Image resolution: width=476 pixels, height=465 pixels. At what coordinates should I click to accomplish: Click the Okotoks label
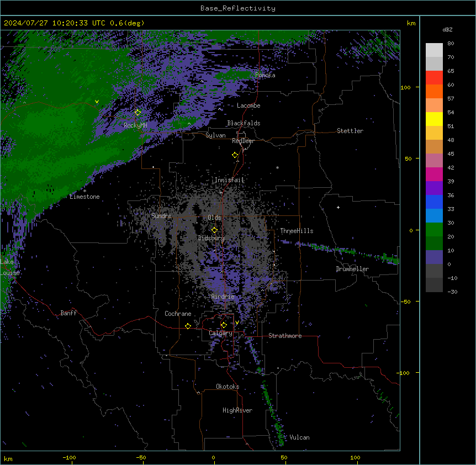(228, 387)
